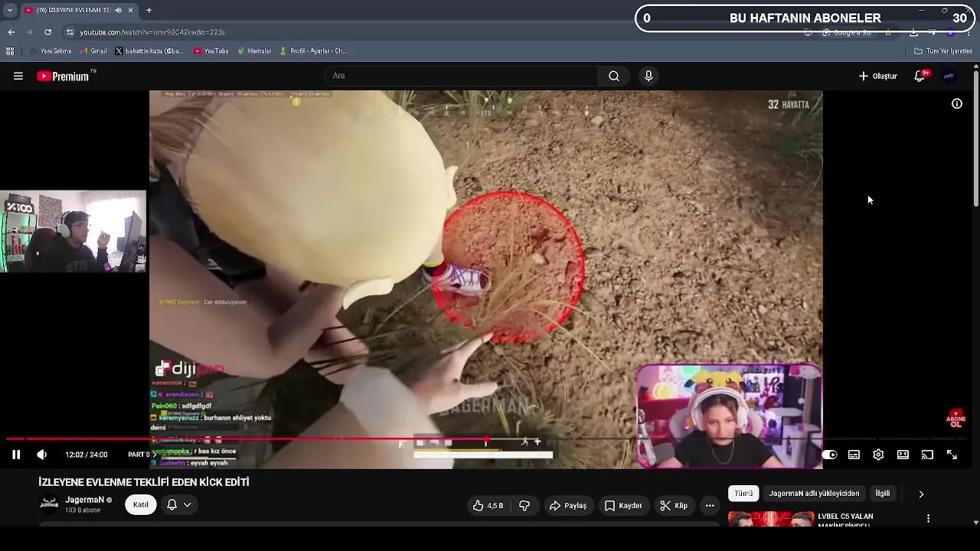Click the Katıl join button
The height and width of the screenshot is (551, 980).
coord(141,505)
